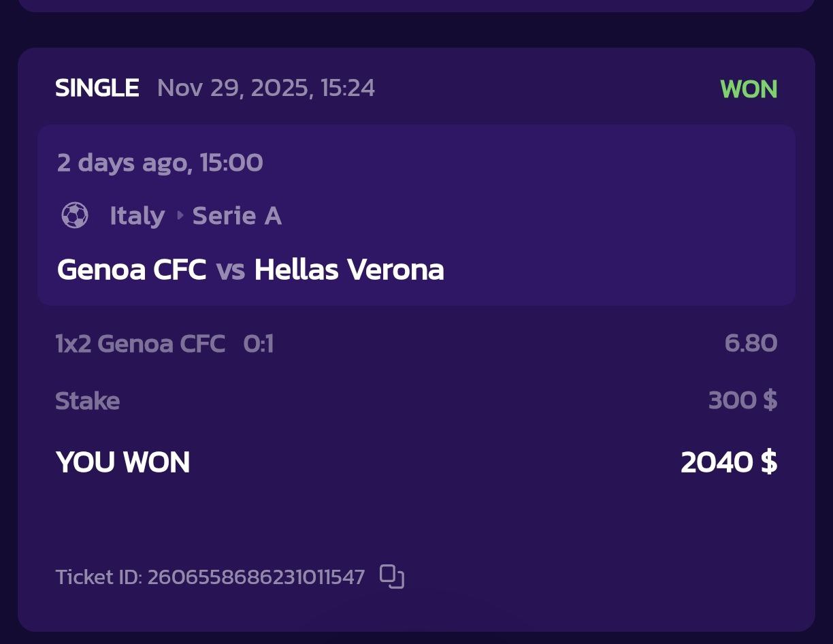Click the 0:1 score text

tap(259, 344)
